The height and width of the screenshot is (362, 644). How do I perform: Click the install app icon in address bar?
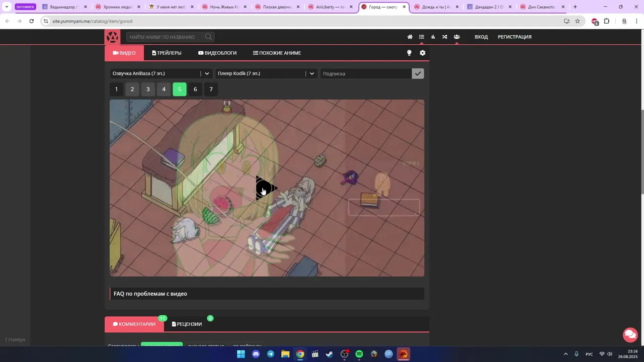tap(567, 21)
